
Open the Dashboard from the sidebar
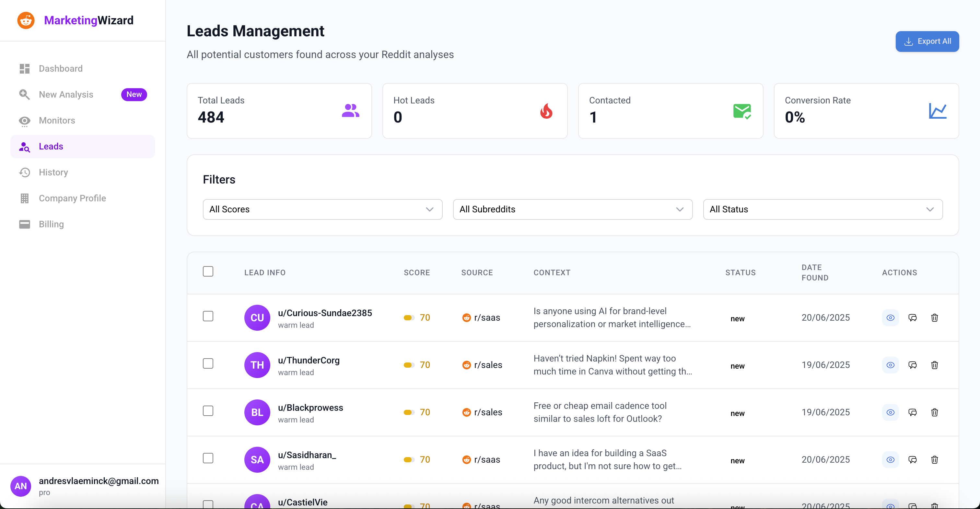point(60,68)
